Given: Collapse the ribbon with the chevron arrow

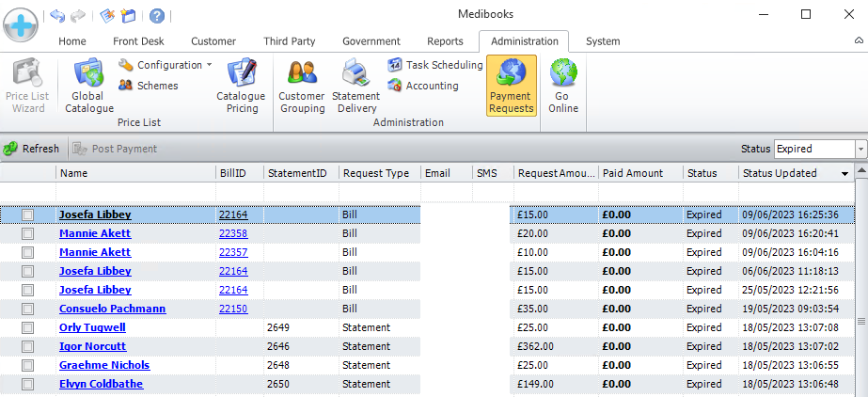Looking at the screenshot, I should pyautogui.click(x=858, y=41).
